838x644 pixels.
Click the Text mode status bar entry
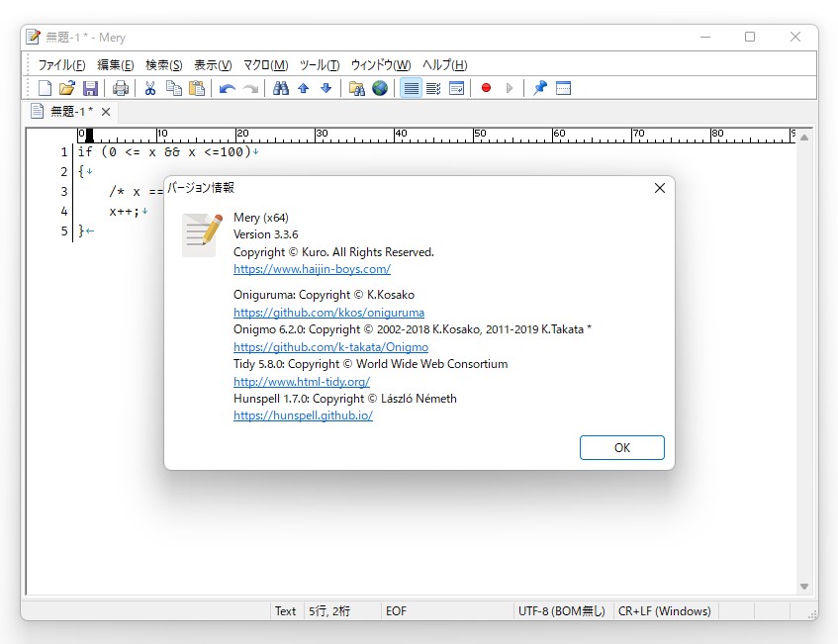tap(285, 611)
